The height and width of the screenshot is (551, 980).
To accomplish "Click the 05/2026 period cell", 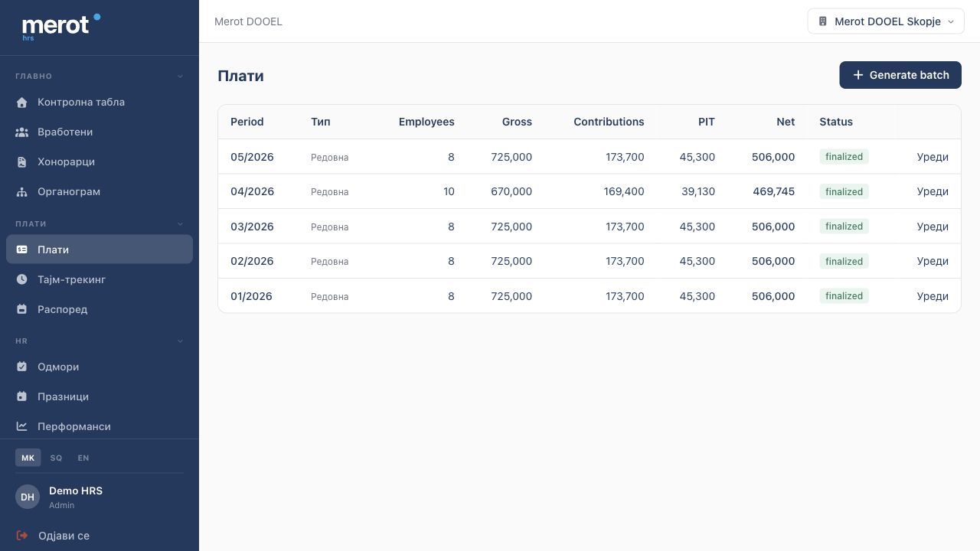I will (252, 157).
